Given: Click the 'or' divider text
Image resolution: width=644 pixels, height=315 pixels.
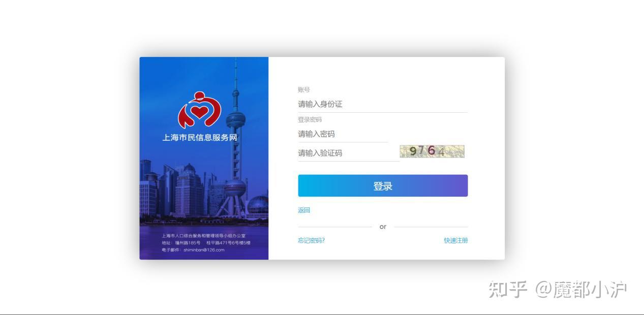Looking at the screenshot, I should [x=383, y=227].
